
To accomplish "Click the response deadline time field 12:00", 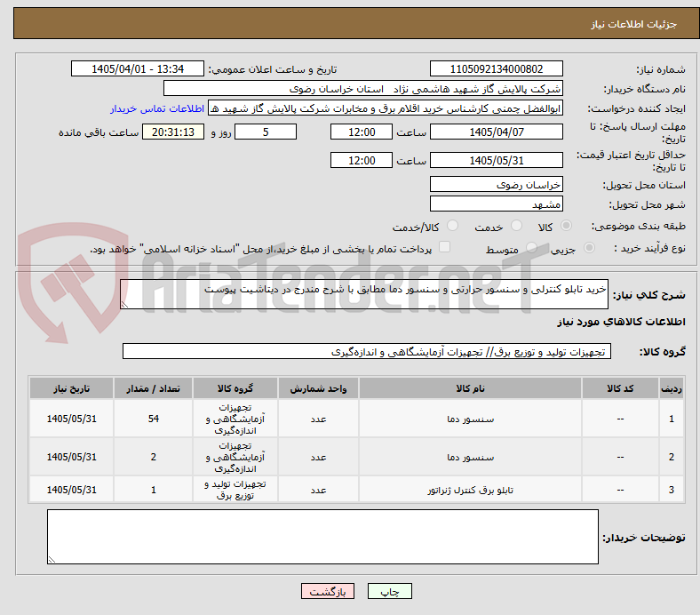I will pos(362,132).
